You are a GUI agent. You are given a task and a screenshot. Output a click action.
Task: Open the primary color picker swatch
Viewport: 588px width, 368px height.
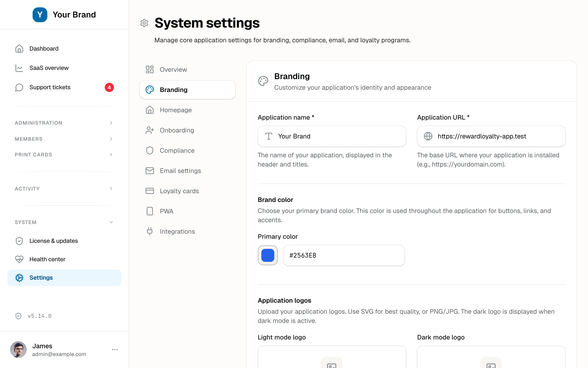268,255
